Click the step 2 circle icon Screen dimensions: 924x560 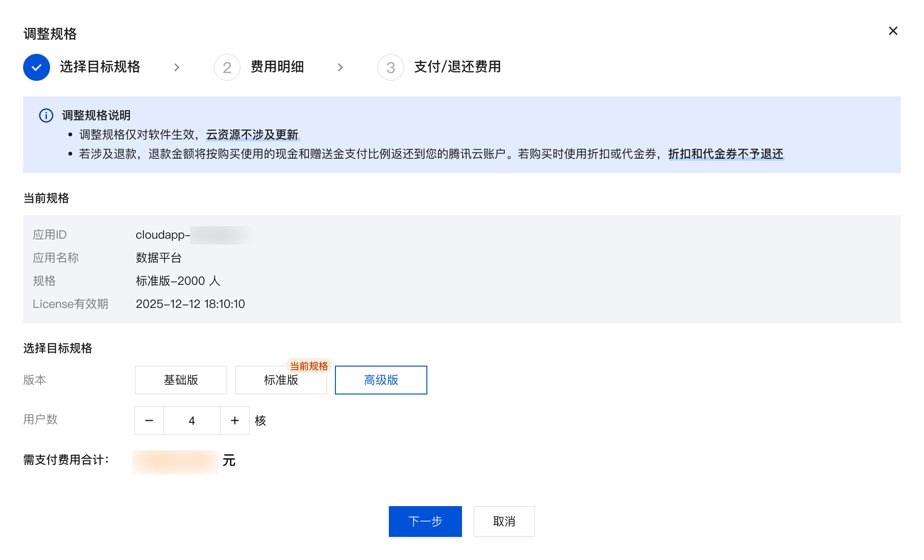227,67
